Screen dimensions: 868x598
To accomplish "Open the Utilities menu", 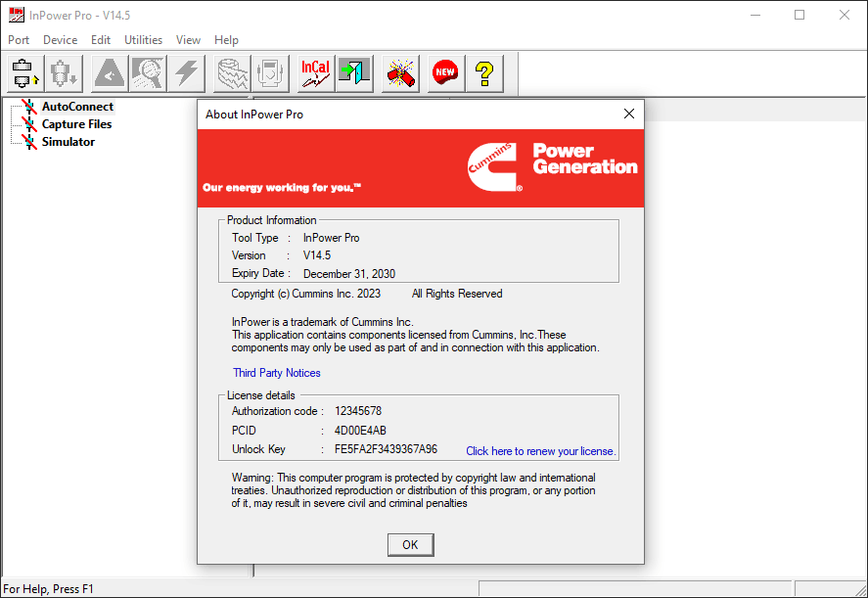I will pos(143,39).
